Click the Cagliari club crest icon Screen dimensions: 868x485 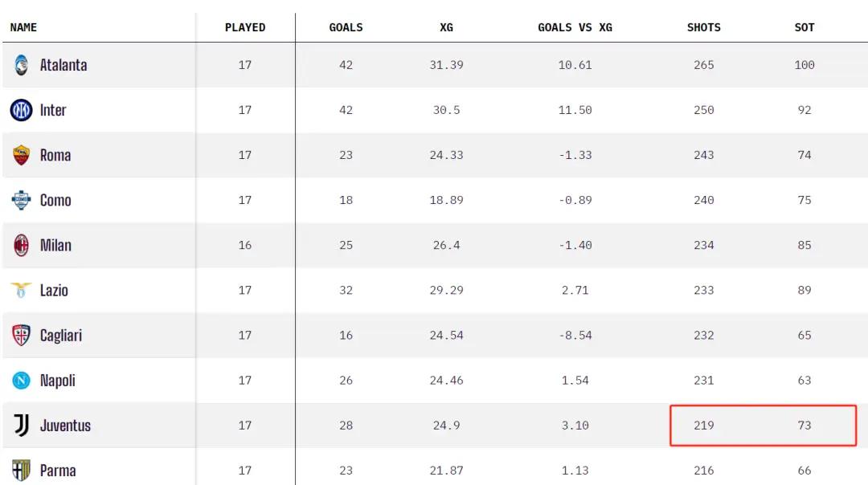point(21,336)
